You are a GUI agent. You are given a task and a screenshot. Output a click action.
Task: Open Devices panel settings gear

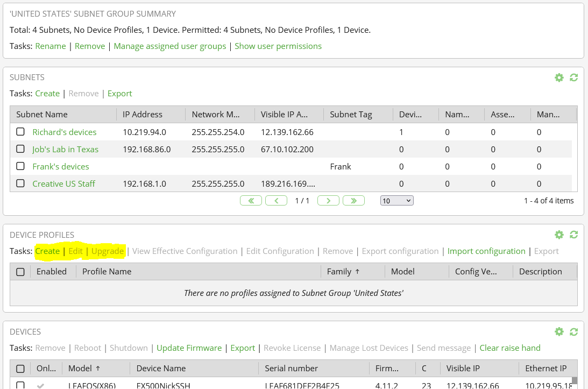click(x=559, y=332)
